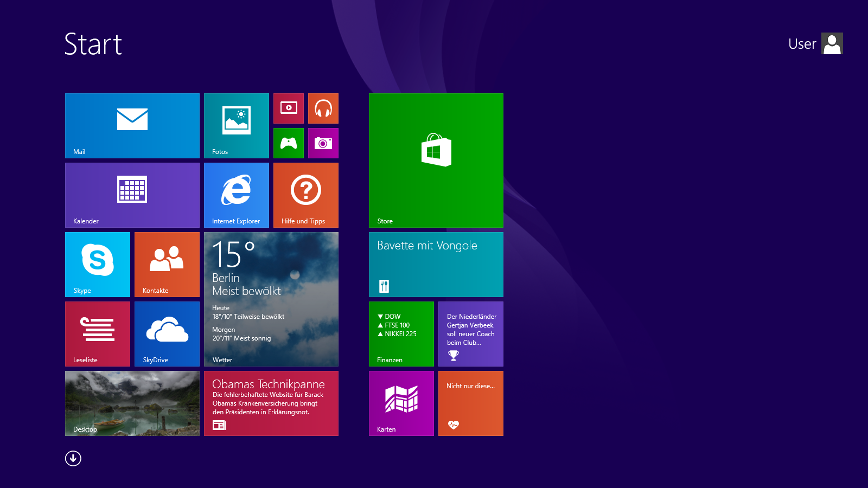The width and height of the screenshot is (868, 488).
Task: Open the User account menu
Action: (x=815, y=44)
